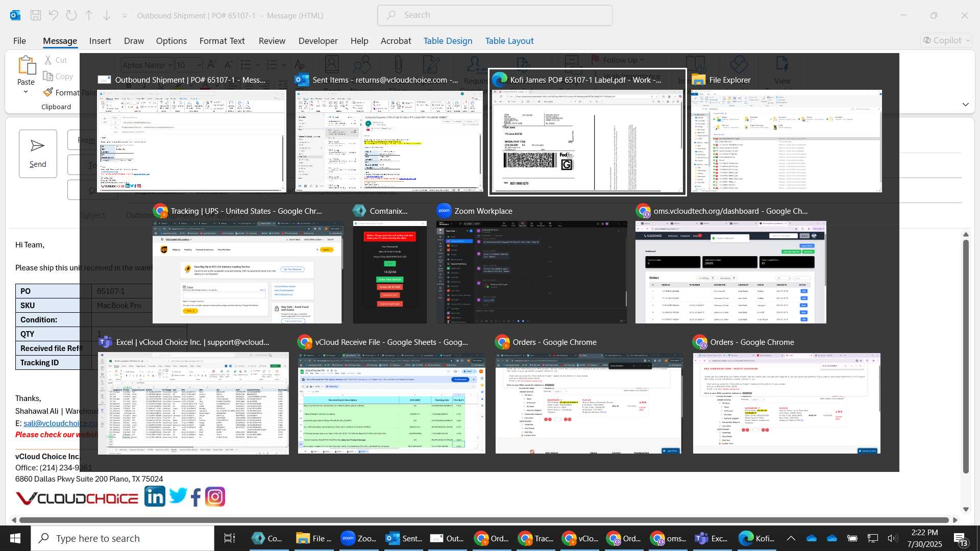
Task: Switch to Table Design tab
Action: [x=448, y=41]
